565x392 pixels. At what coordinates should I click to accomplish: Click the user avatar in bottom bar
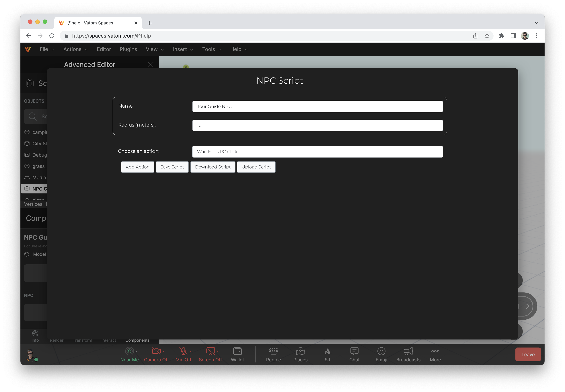pyautogui.click(x=30, y=354)
